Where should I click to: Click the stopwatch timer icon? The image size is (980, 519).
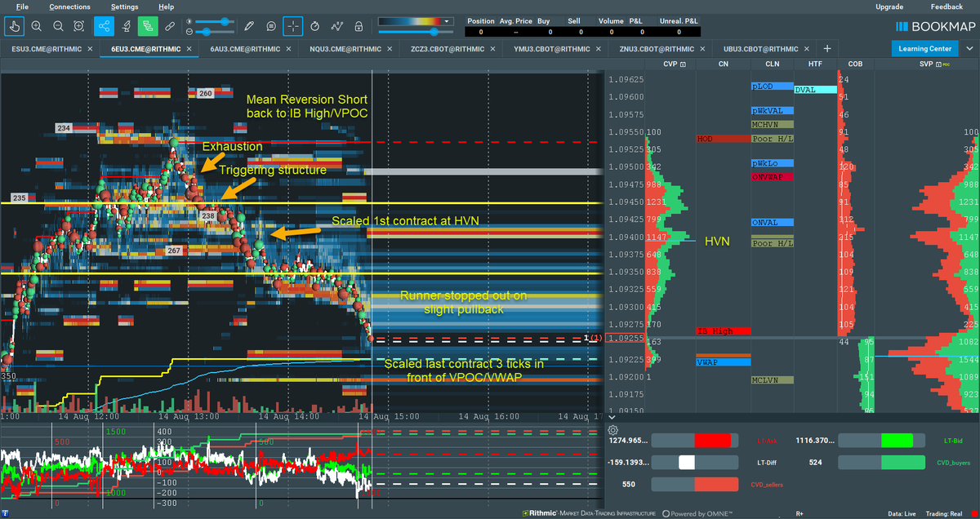315,26
